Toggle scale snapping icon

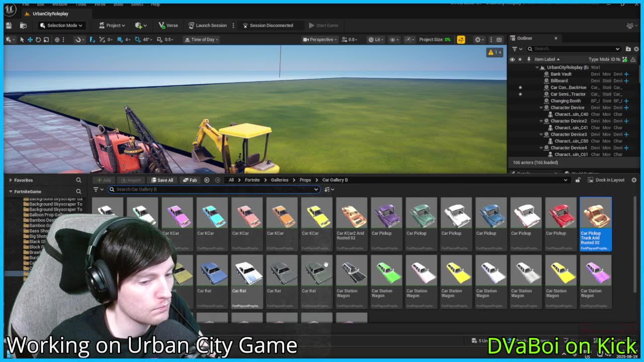159,39
